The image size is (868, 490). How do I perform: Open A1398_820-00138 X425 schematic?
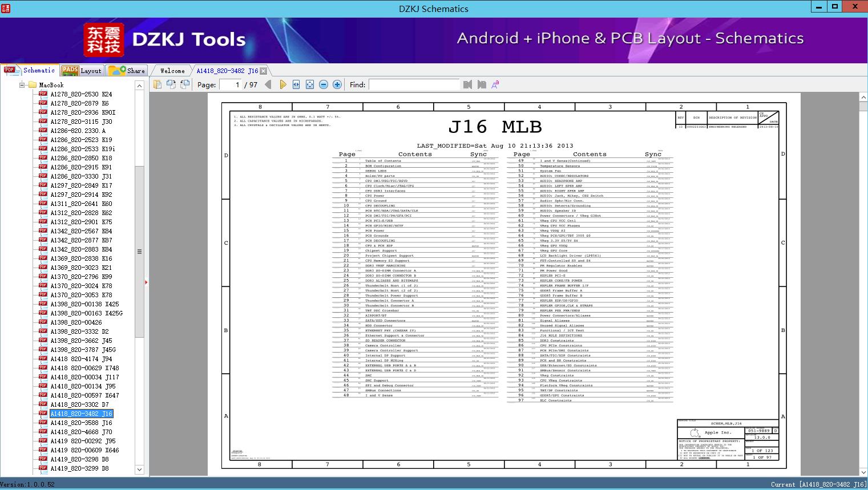click(84, 304)
